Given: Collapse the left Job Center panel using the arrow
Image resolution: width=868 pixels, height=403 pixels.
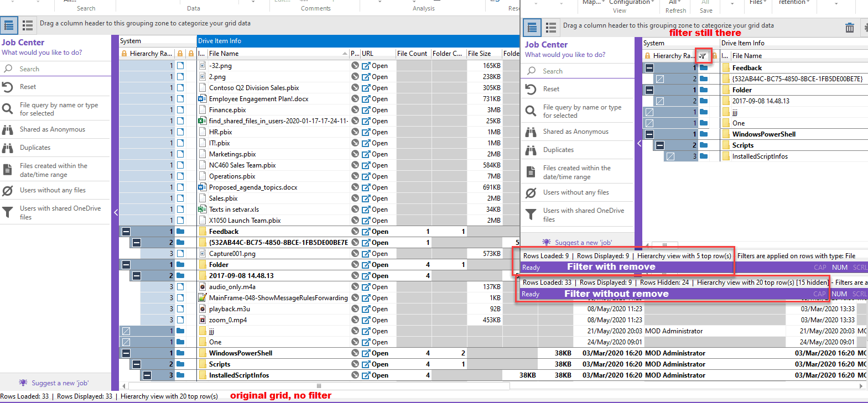Looking at the screenshot, I should coord(116,212).
